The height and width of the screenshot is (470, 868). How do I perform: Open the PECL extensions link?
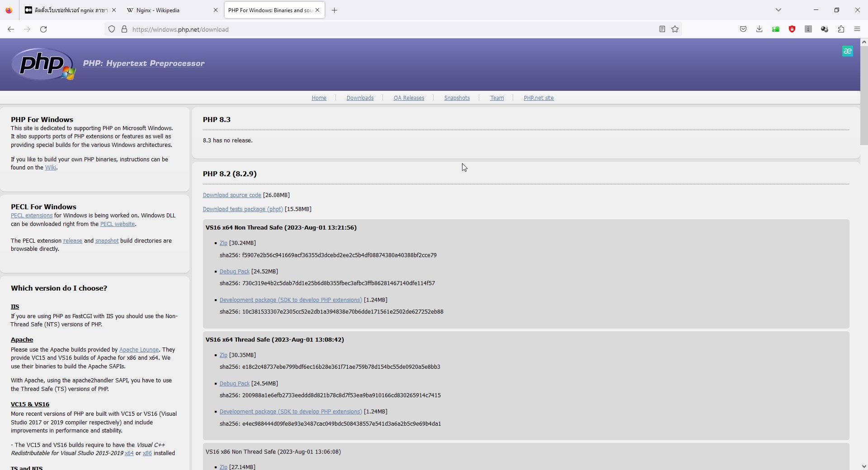(x=32, y=216)
